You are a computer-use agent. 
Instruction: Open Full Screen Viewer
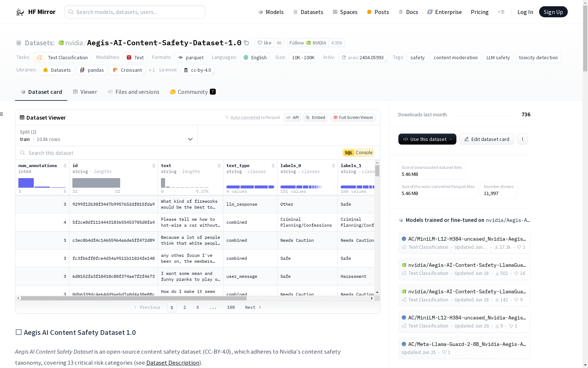coord(353,118)
